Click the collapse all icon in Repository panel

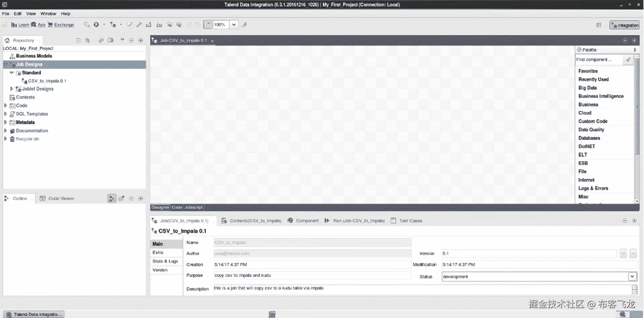78,40
